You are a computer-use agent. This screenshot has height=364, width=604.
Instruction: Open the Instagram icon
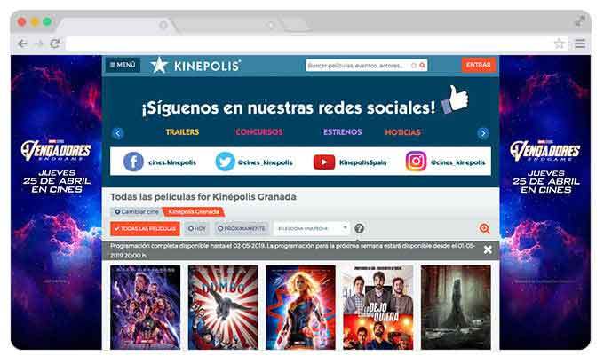point(416,162)
